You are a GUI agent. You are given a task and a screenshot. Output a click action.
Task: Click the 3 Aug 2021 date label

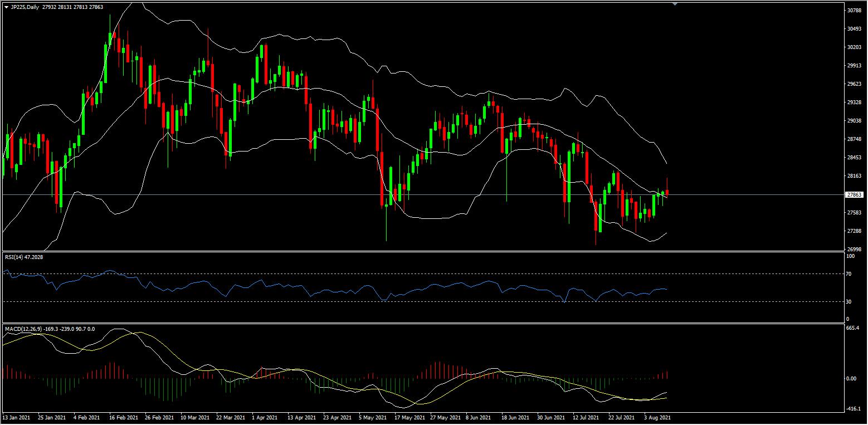click(657, 417)
